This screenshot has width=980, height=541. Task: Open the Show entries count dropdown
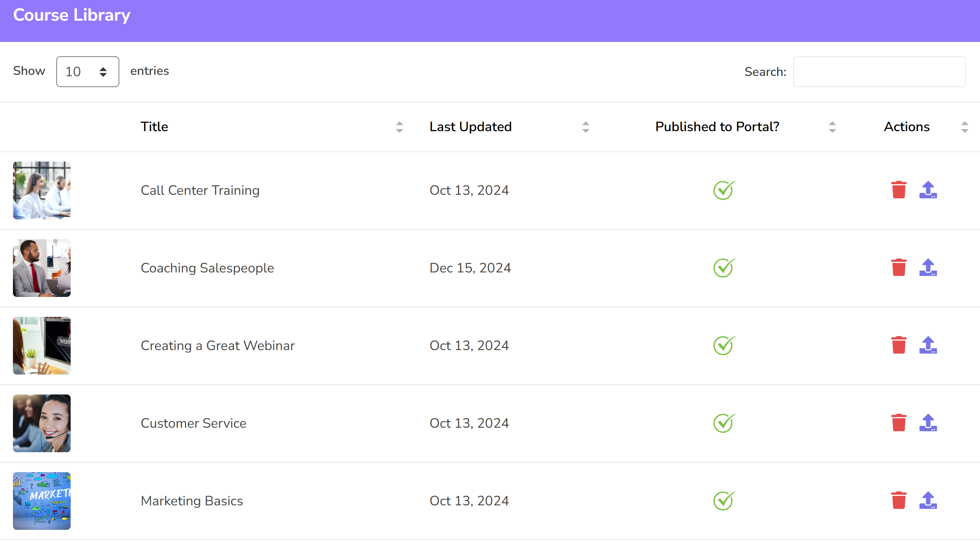[87, 72]
